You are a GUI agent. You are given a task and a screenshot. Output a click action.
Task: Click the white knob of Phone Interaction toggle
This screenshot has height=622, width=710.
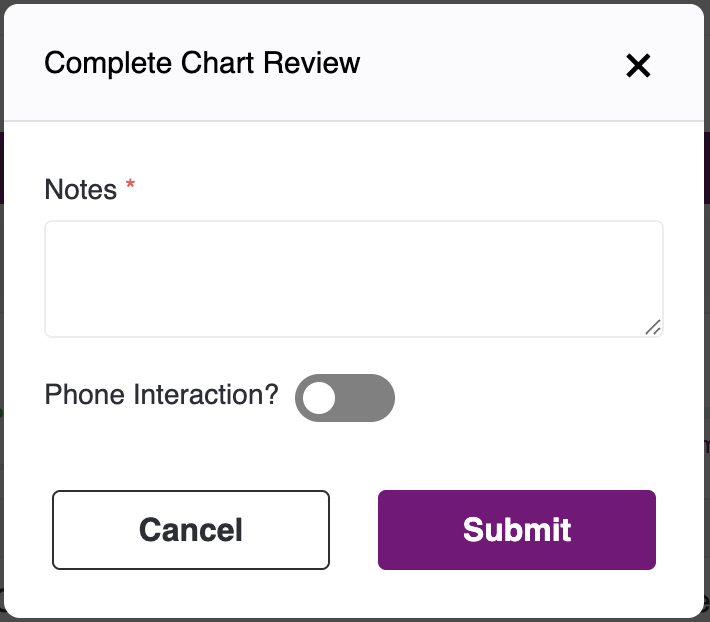pyautogui.click(x=319, y=398)
